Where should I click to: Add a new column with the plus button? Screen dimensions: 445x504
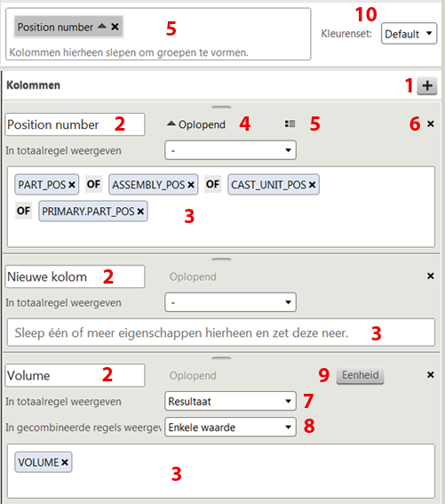pos(426,85)
